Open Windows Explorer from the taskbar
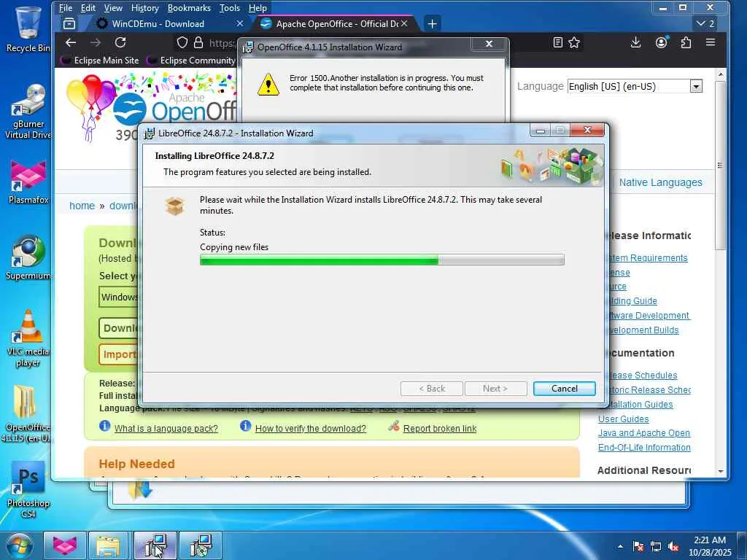This screenshot has height=560, width=747. pos(108,545)
